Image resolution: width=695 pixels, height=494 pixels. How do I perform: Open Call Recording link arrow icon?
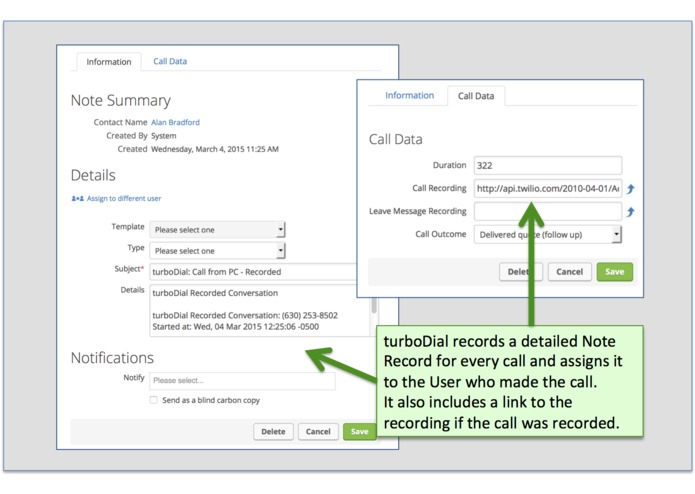[x=631, y=189]
